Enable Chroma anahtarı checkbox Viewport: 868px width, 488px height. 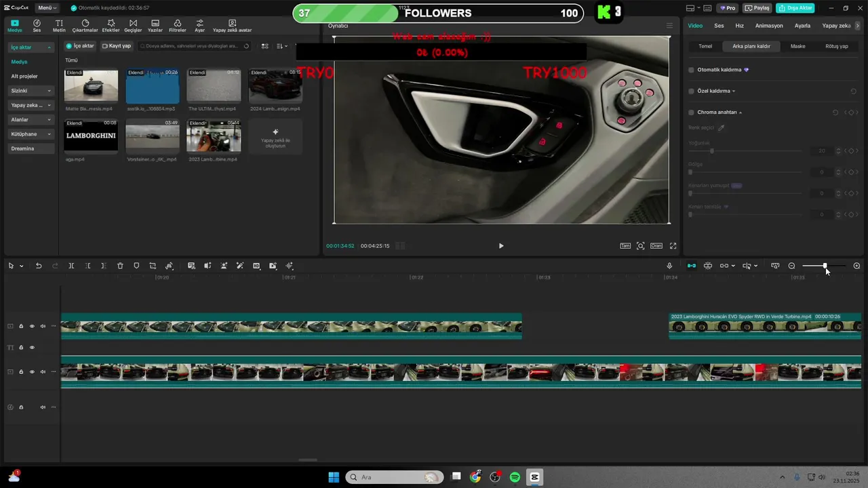click(691, 113)
